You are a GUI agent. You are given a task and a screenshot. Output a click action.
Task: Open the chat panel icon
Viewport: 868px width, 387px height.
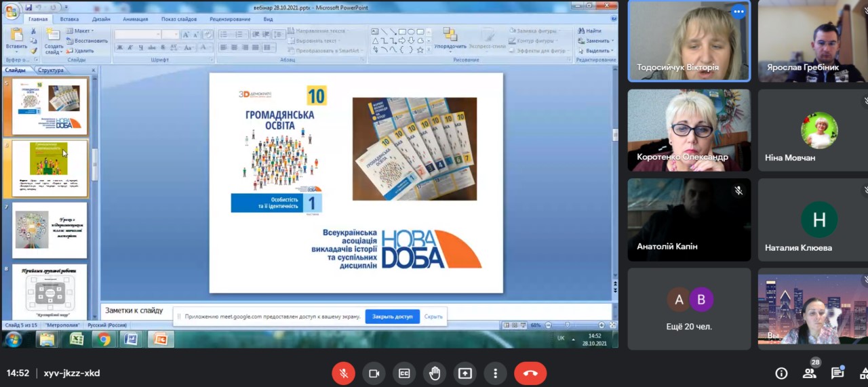pos(837,373)
